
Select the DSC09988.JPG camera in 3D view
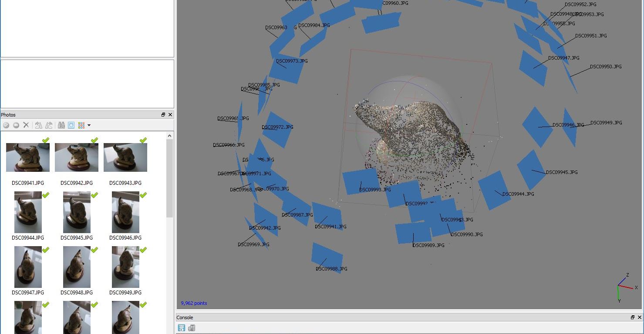pyautogui.click(x=327, y=257)
